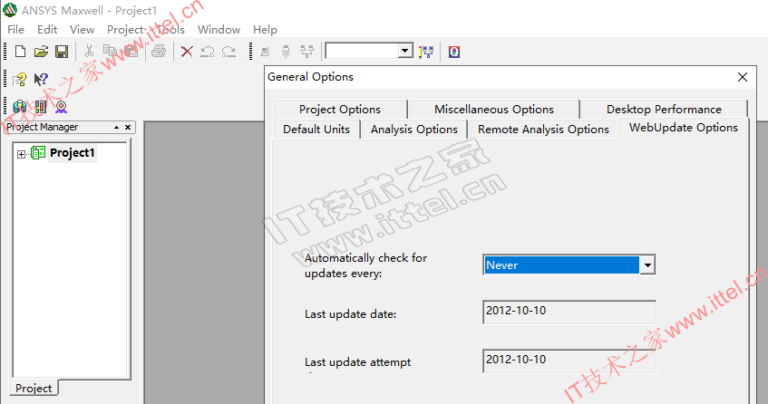Screen dimensions: 768x404
Task: Close the General Options dialog
Action: point(742,77)
